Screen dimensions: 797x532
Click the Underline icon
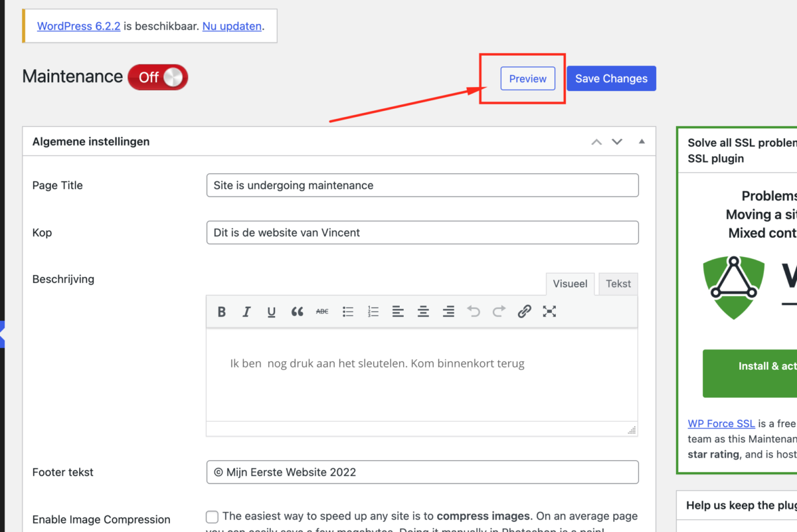point(272,311)
